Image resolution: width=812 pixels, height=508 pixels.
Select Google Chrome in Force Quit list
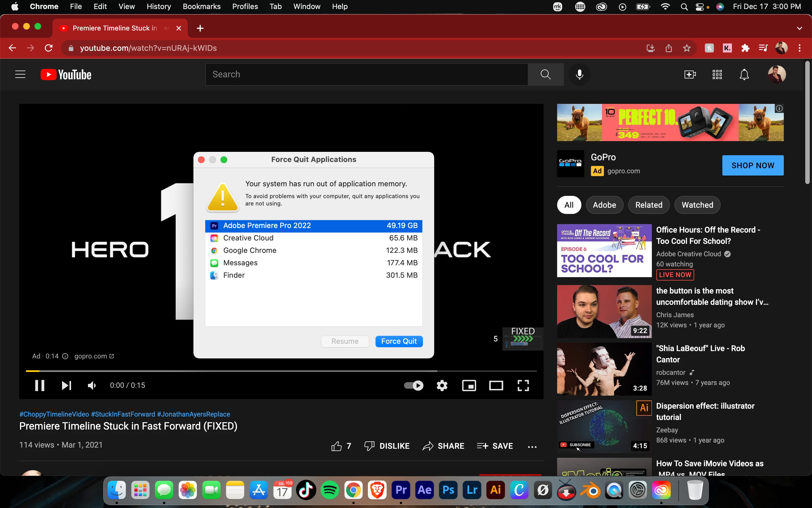pos(314,251)
